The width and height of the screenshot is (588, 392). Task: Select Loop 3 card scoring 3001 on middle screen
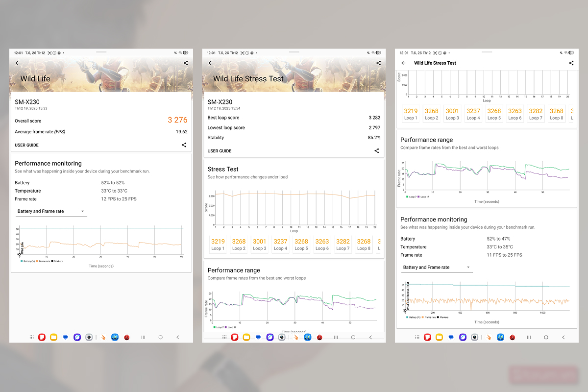pos(260,245)
